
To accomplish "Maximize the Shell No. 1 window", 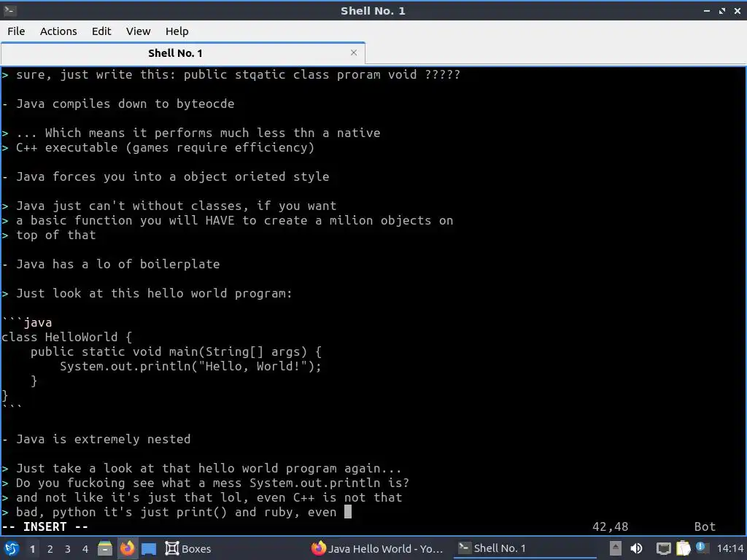I will coord(721,10).
